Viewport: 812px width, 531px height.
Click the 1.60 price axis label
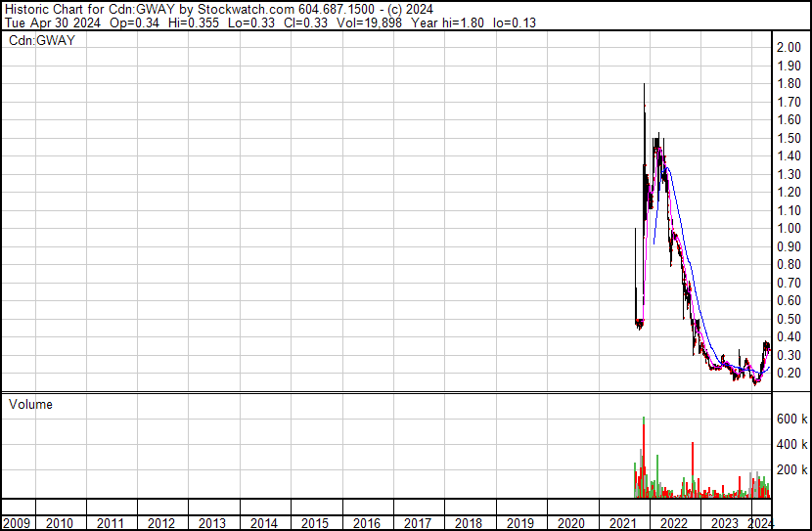point(789,119)
